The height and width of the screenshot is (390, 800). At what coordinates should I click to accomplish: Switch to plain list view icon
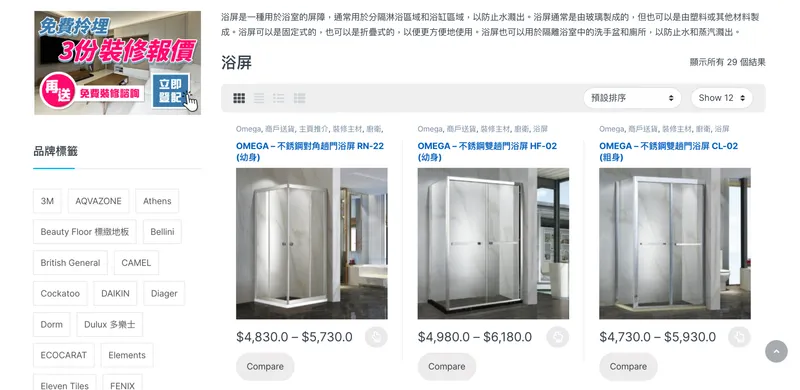[259, 98]
